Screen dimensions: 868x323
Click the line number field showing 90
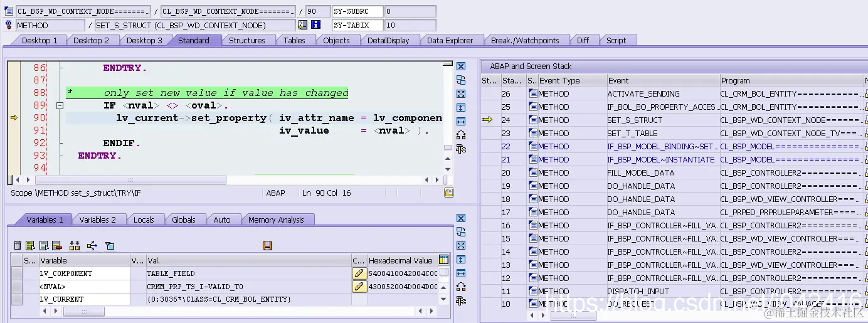319,11
